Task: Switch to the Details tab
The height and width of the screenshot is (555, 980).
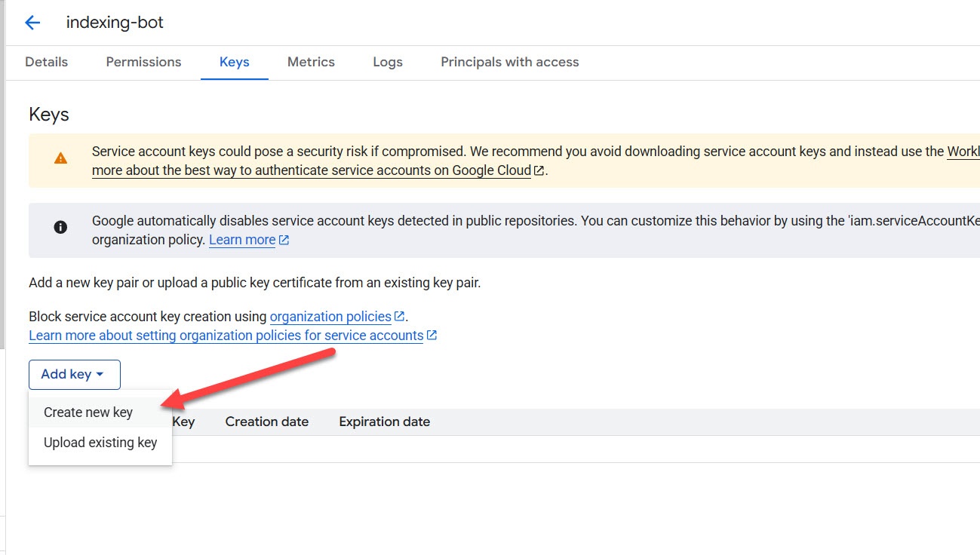Action: pyautogui.click(x=47, y=63)
